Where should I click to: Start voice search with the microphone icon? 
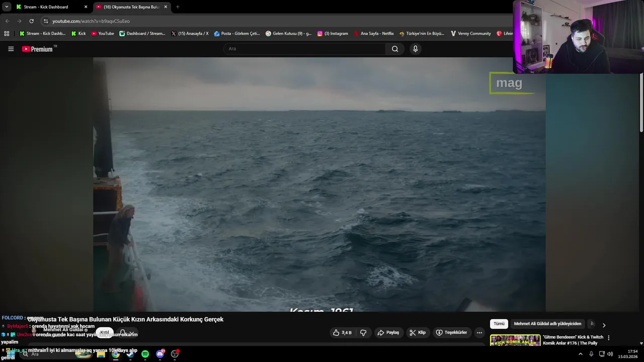click(415, 49)
